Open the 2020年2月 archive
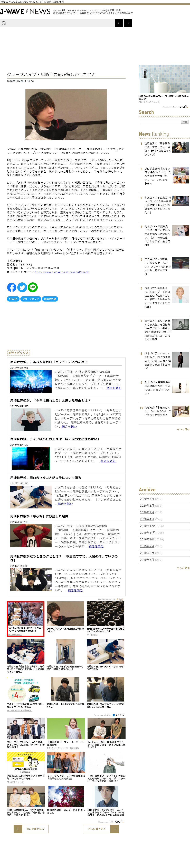The height and width of the screenshot is (868, 190). pyautogui.click(x=147, y=512)
